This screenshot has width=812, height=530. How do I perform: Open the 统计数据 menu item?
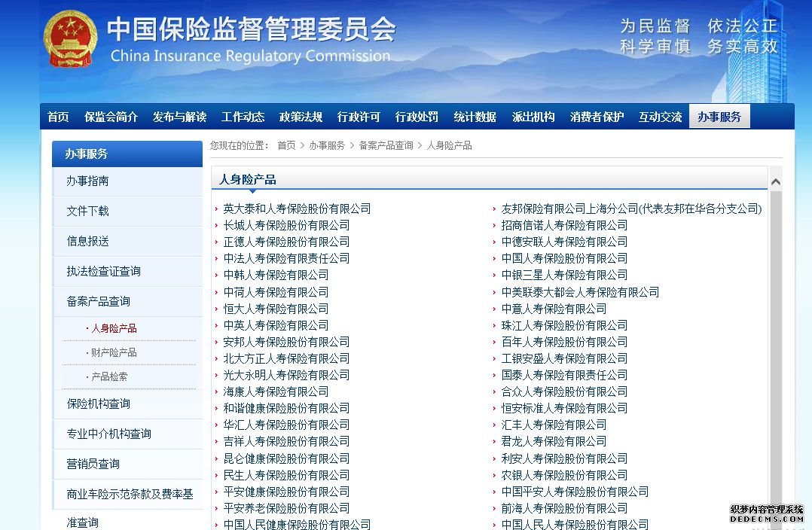475,117
